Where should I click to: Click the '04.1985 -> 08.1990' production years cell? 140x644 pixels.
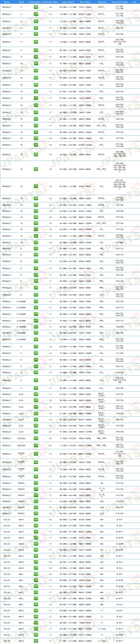(x=68, y=454)
